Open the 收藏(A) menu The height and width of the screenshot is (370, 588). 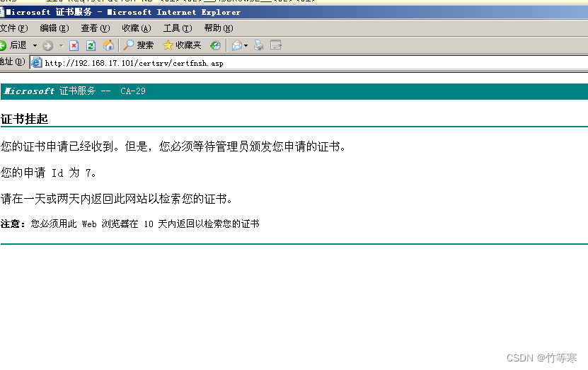137,28
